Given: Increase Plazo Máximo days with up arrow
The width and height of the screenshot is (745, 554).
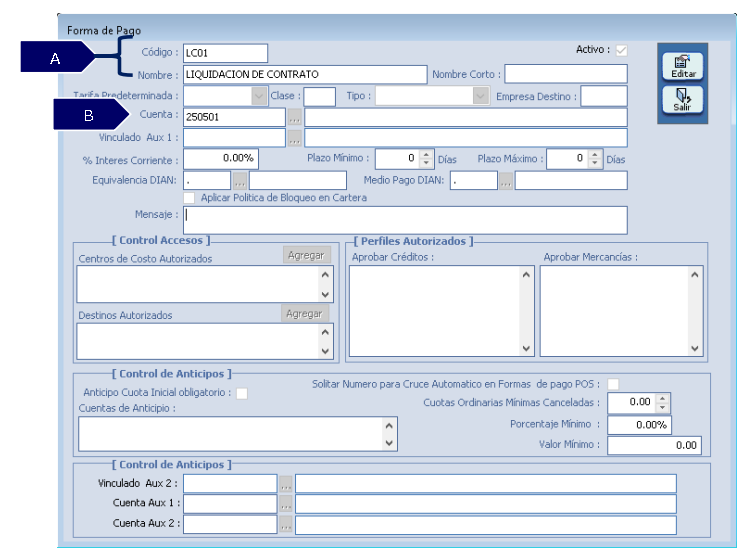Looking at the screenshot, I should pos(594,154).
